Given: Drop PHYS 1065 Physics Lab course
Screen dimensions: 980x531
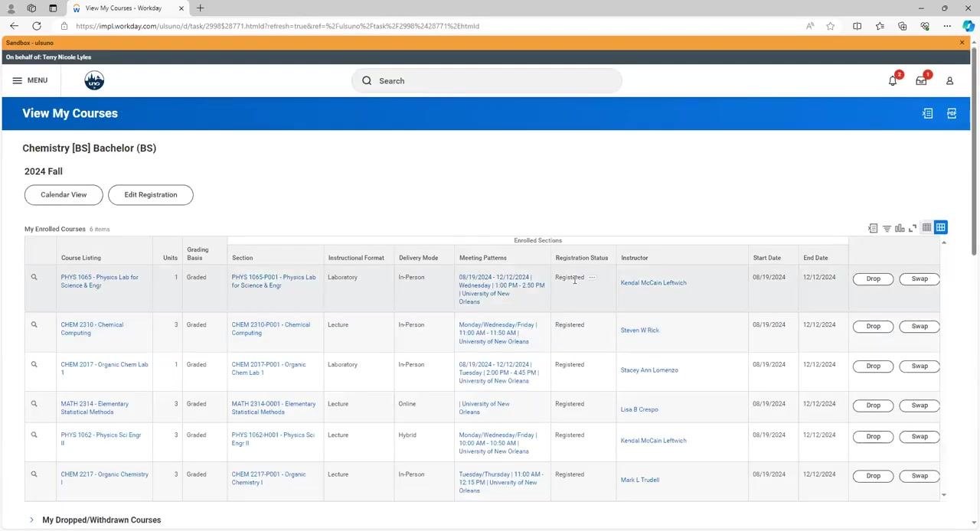Looking at the screenshot, I should point(873,279).
